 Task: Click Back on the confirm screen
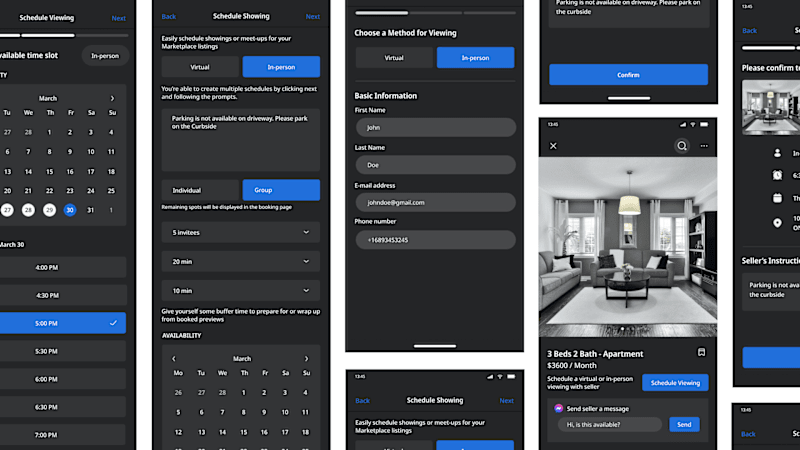(x=749, y=31)
